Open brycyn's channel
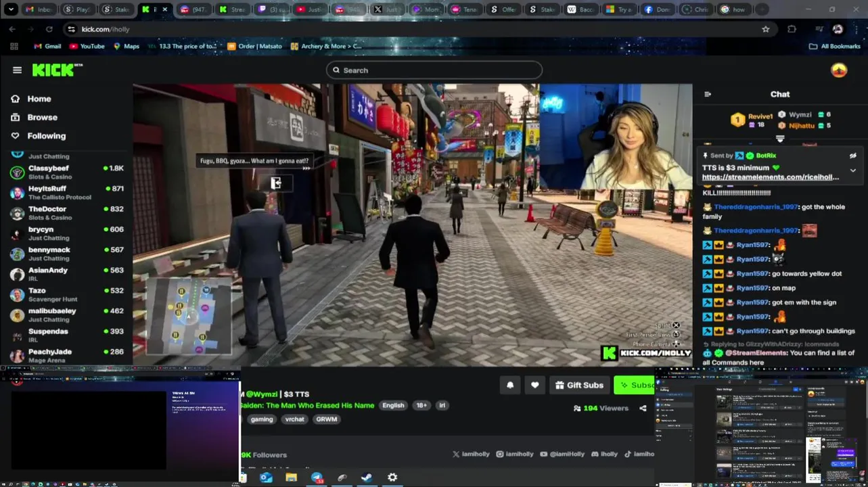 tap(66, 233)
